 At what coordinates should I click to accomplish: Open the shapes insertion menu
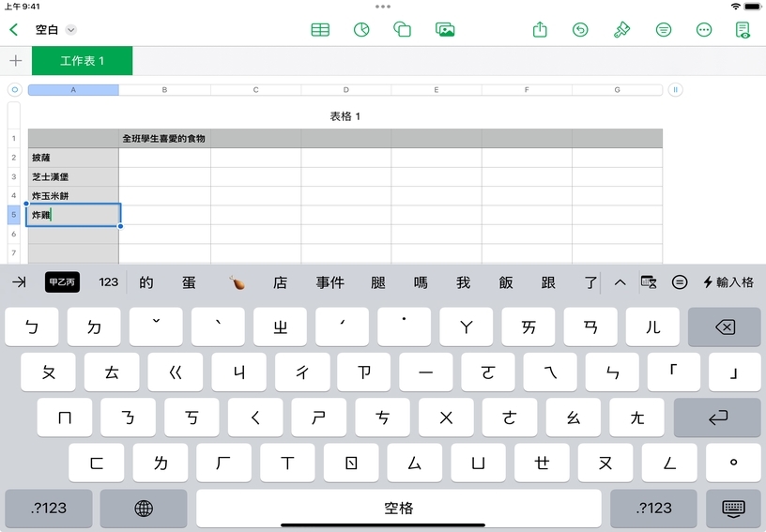tap(403, 30)
